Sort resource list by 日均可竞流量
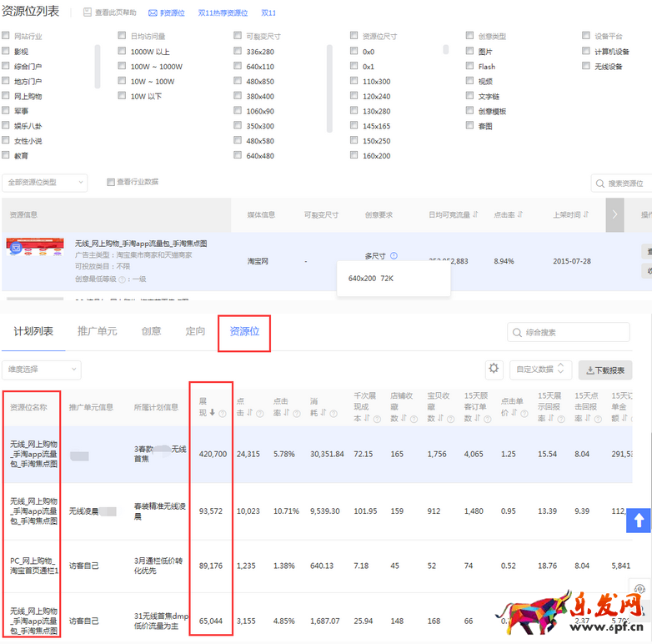Screen dimensions: 652x644 (x=475, y=214)
